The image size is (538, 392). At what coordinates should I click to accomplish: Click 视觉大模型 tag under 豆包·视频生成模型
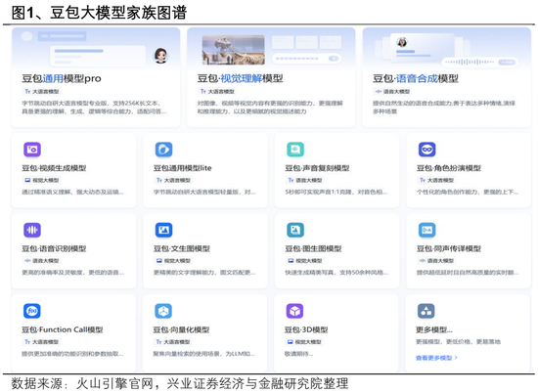pos(42,180)
